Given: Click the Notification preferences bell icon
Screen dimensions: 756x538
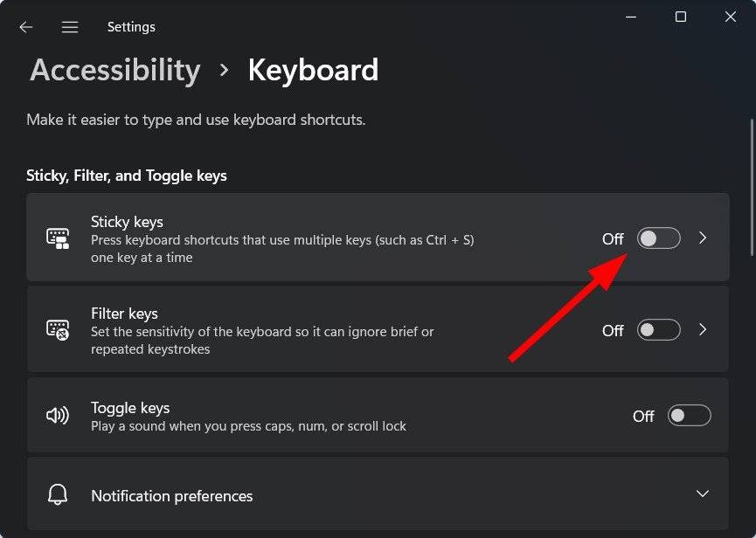Looking at the screenshot, I should coord(58,495).
